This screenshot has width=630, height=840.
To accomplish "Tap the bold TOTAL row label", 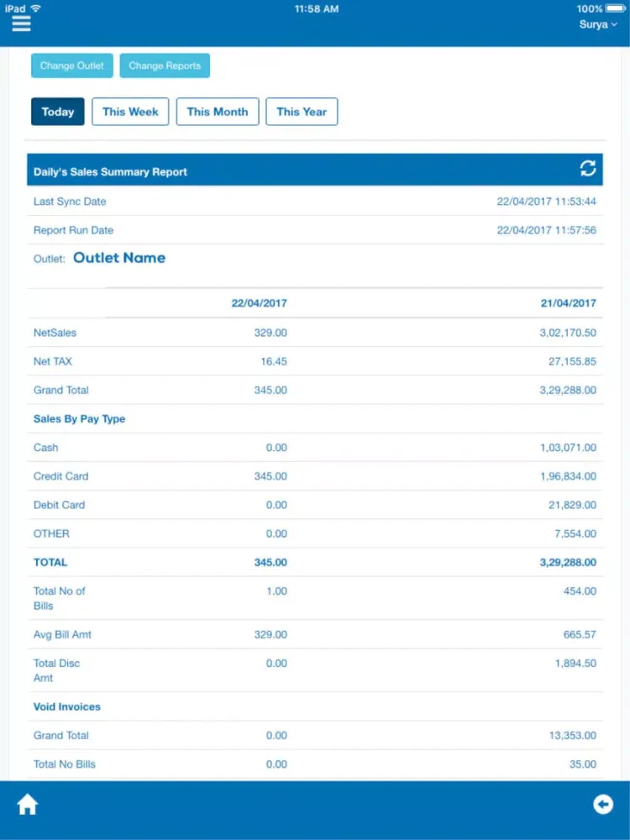I will click(50, 563).
